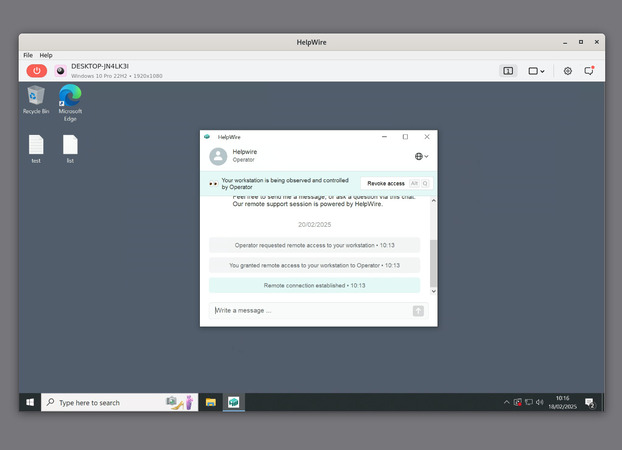Open the language globe dropdown in chat
622x450 pixels.
pyautogui.click(x=421, y=156)
